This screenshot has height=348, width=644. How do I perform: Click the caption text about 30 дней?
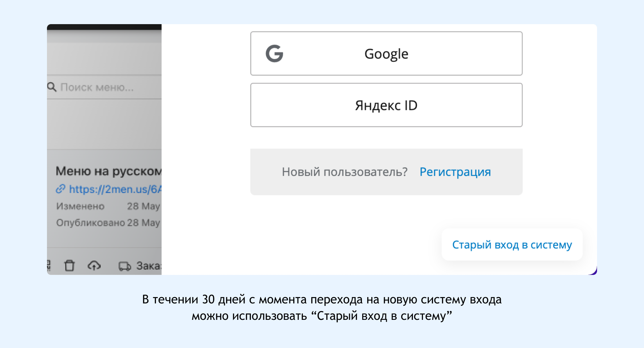322,307
